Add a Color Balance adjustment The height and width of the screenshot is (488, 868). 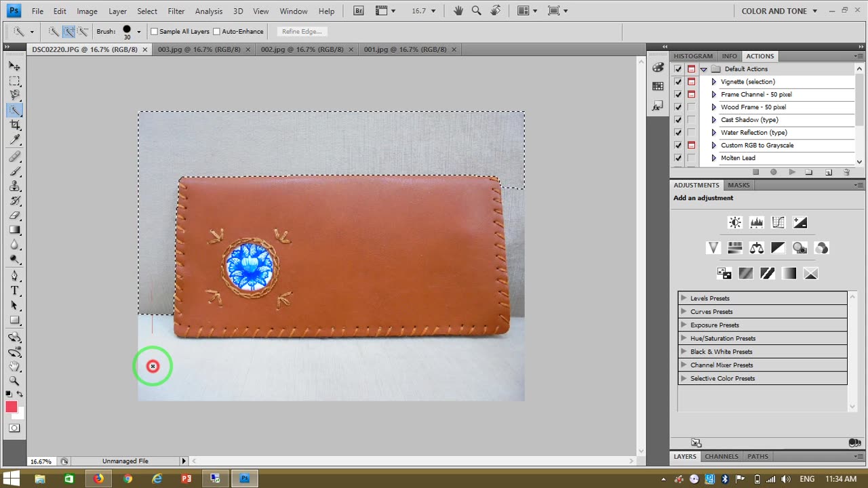[x=756, y=248]
